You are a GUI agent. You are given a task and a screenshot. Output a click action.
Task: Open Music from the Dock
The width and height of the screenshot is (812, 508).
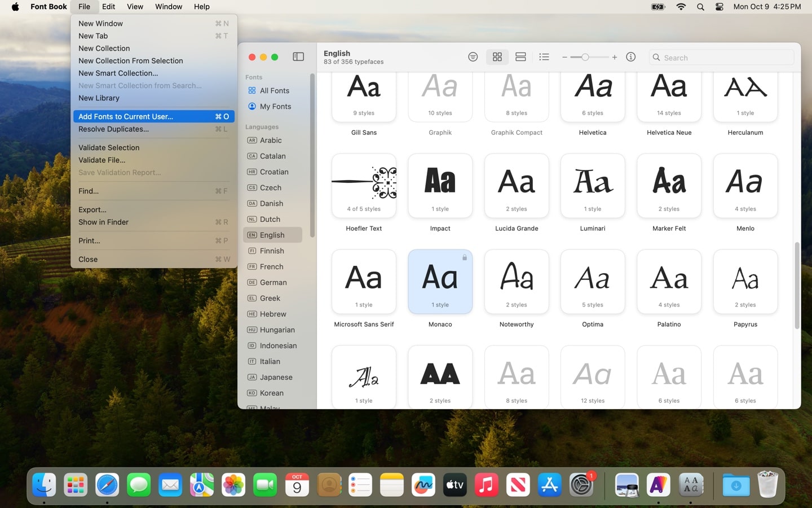tap(487, 485)
